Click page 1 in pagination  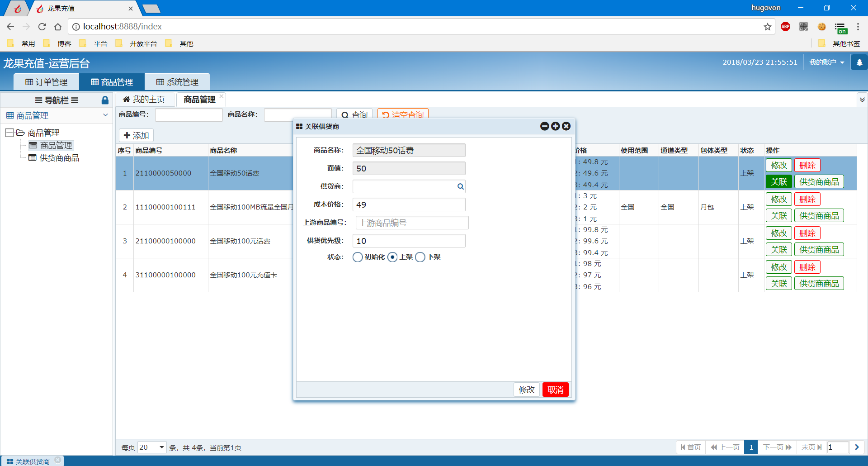pyautogui.click(x=751, y=447)
